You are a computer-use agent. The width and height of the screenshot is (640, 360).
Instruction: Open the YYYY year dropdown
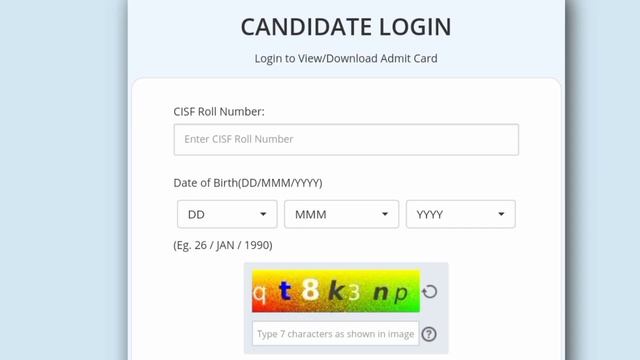(x=461, y=214)
